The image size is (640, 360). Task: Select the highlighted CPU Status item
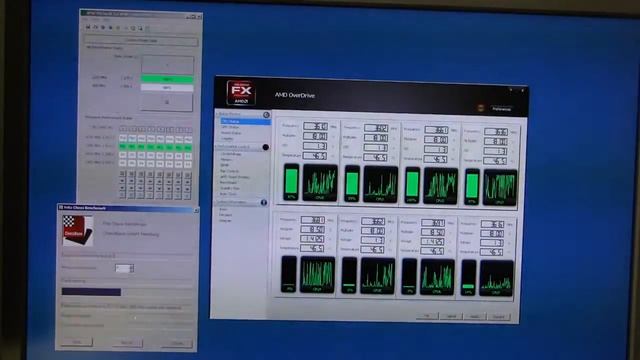point(245,121)
